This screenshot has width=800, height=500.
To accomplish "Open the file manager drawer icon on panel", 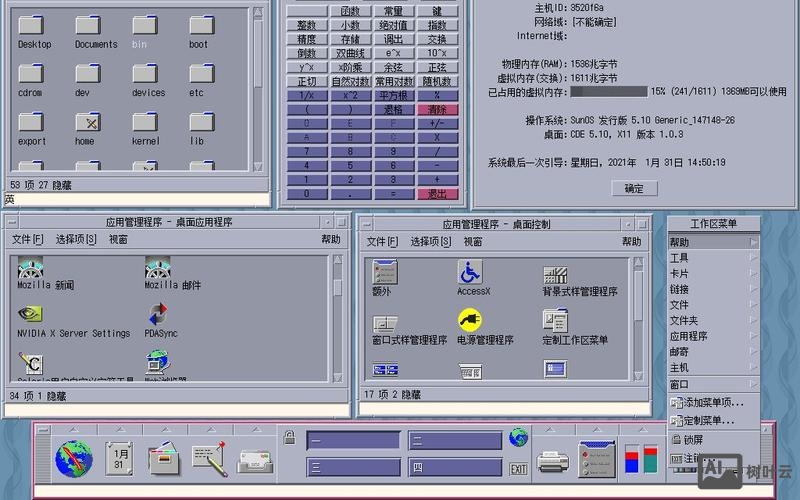I will tap(164, 458).
